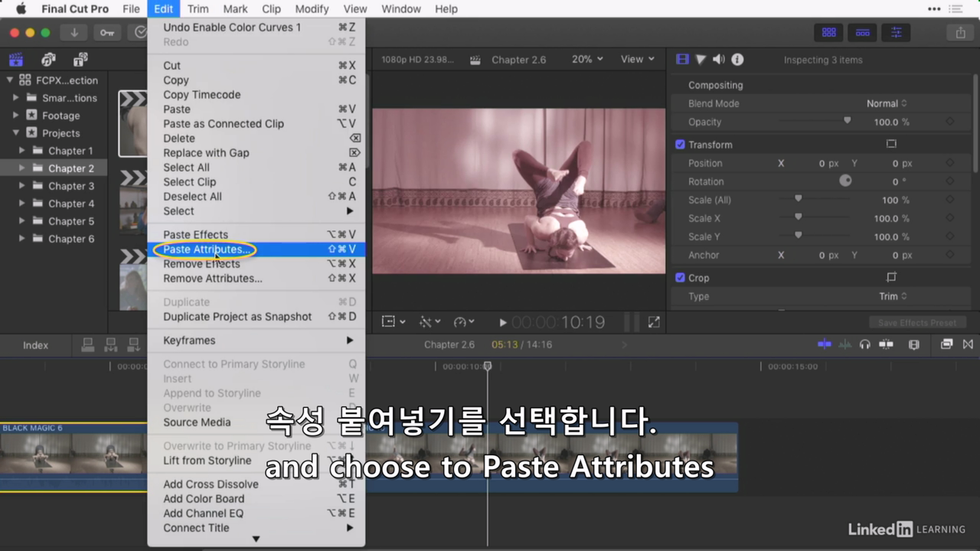Adjust the Scale (All) slider

(x=798, y=199)
